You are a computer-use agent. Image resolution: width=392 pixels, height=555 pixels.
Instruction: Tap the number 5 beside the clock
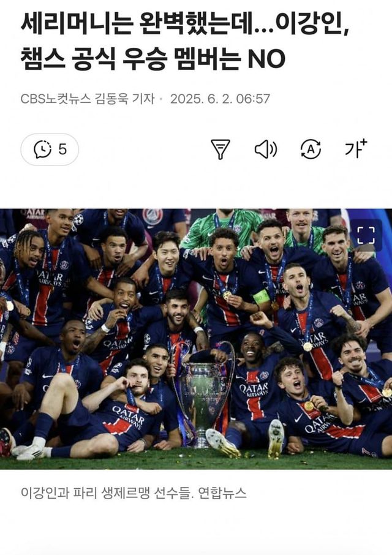coord(62,149)
